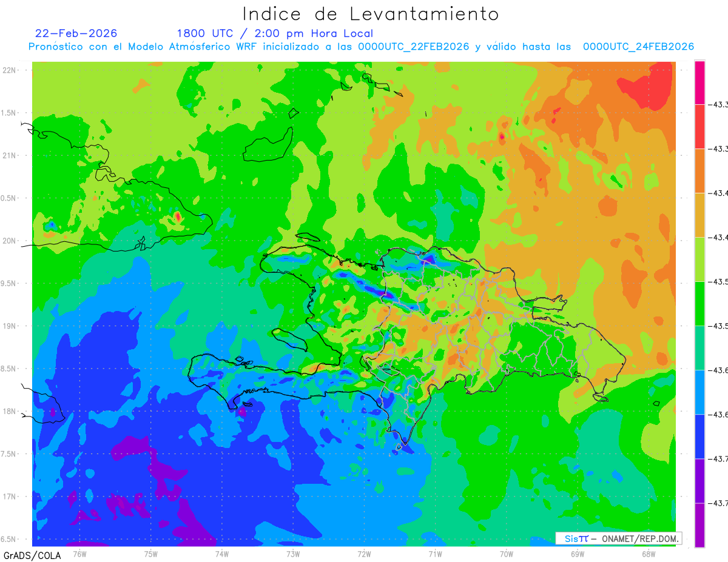Select the dark orange legend swatch

(699, 171)
